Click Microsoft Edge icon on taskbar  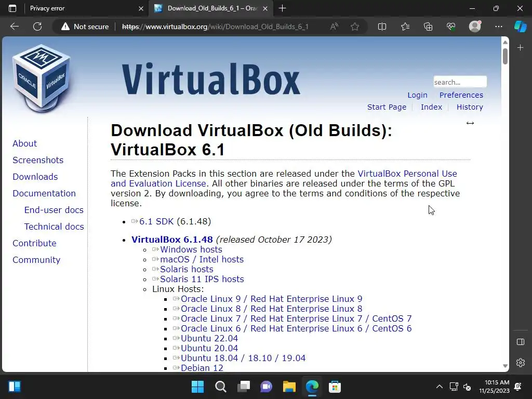coord(312,387)
